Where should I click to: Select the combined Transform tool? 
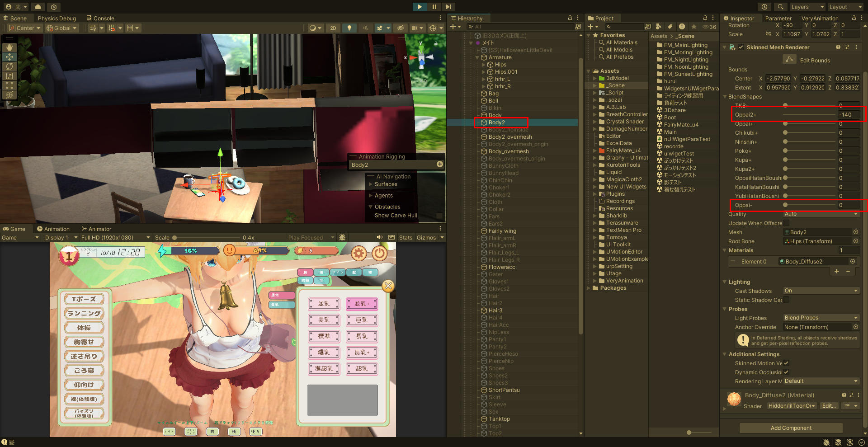[9, 95]
